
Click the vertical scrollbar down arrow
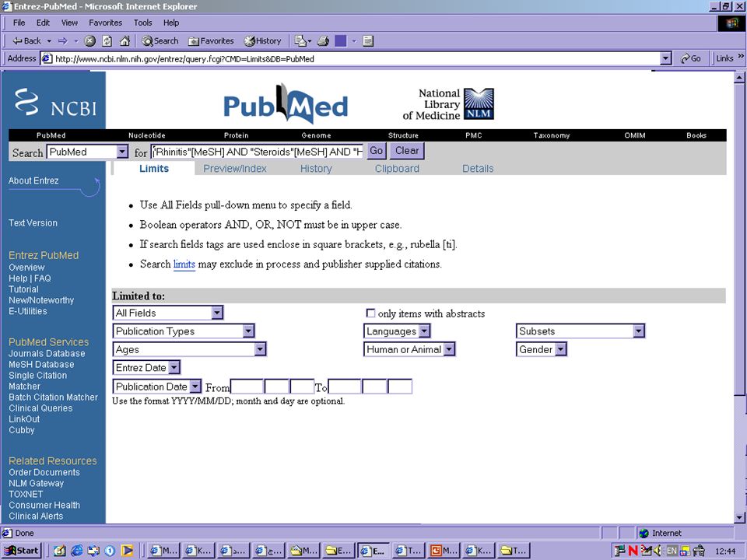pos(739,518)
